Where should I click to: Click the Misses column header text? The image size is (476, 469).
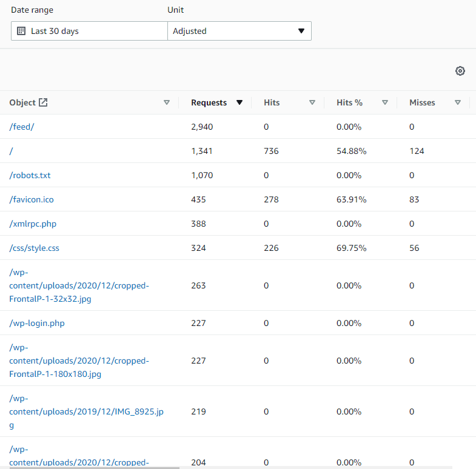click(422, 102)
